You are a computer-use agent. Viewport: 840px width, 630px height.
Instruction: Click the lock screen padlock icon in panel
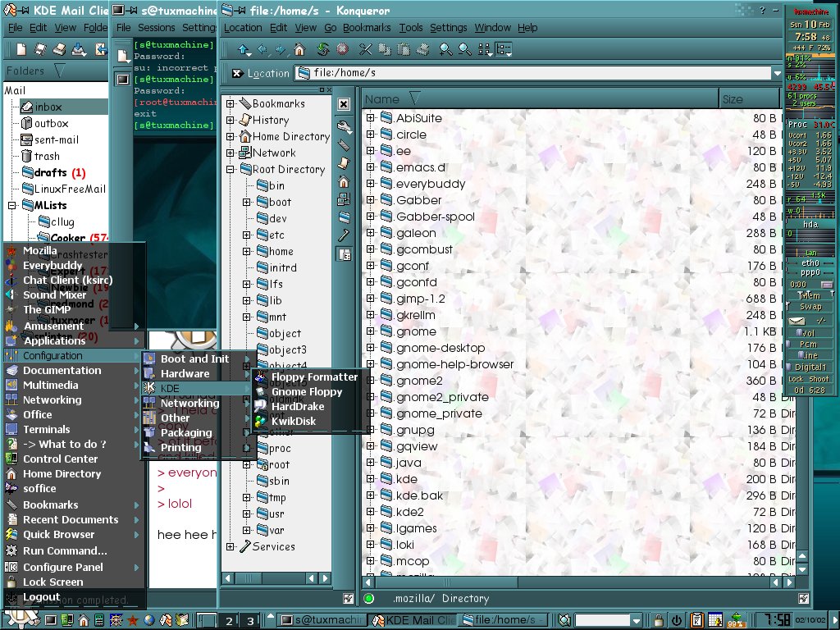click(x=658, y=620)
